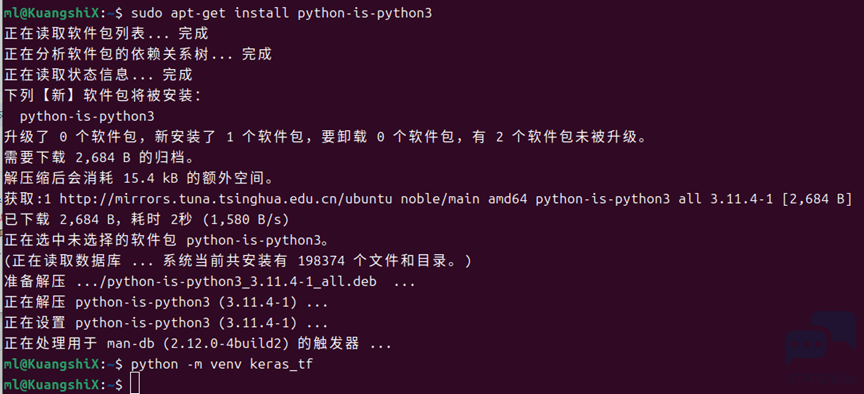Click the indented python-is-python3 package name line
Screen dimensions: 864x394
click(x=87, y=117)
